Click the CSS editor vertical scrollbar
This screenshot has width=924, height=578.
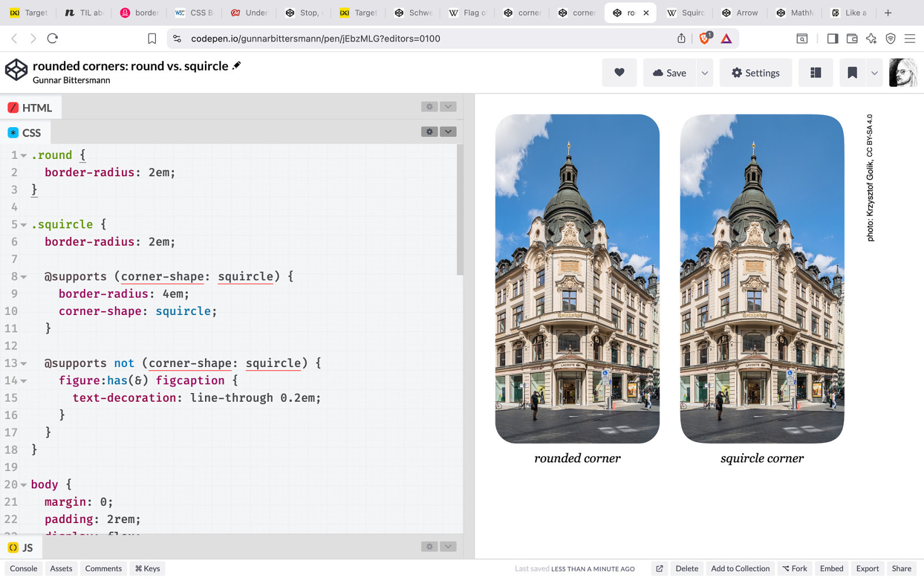click(x=460, y=210)
